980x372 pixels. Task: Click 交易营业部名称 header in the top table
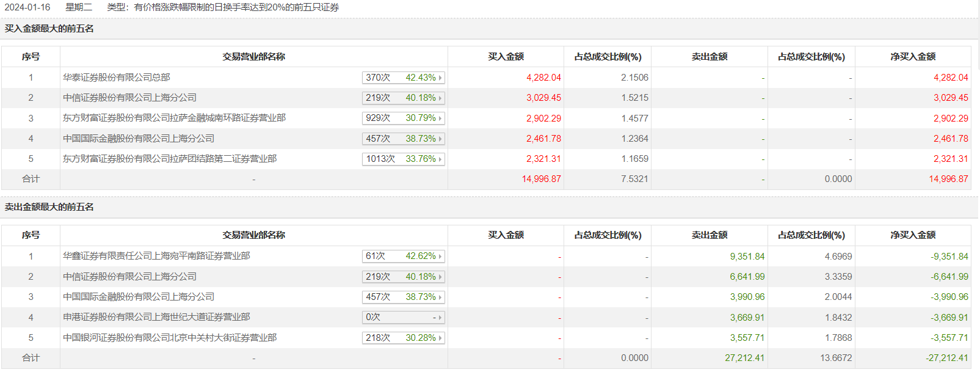click(253, 57)
